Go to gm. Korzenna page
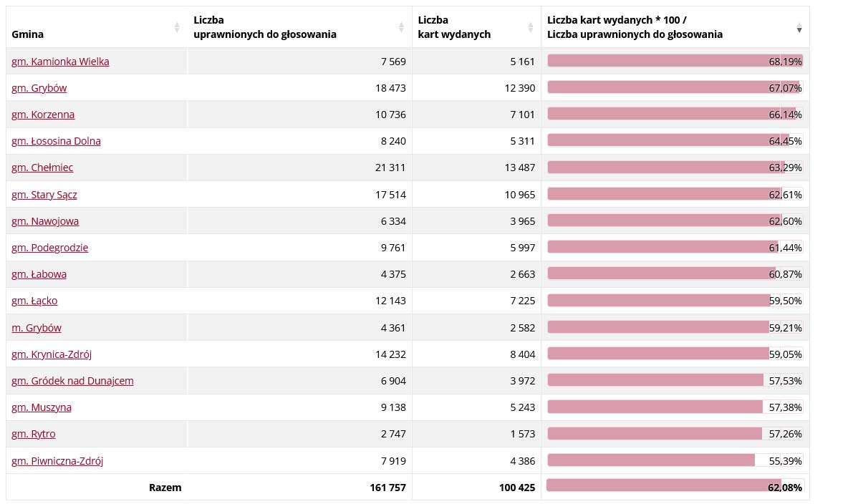The image size is (848, 504). (x=43, y=115)
